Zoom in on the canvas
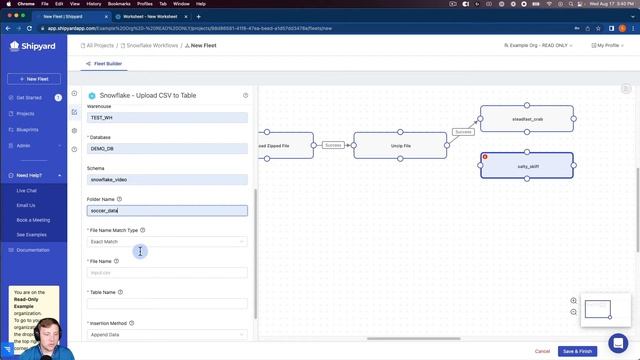The image size is (640, 360). click(x=573, y=301)
